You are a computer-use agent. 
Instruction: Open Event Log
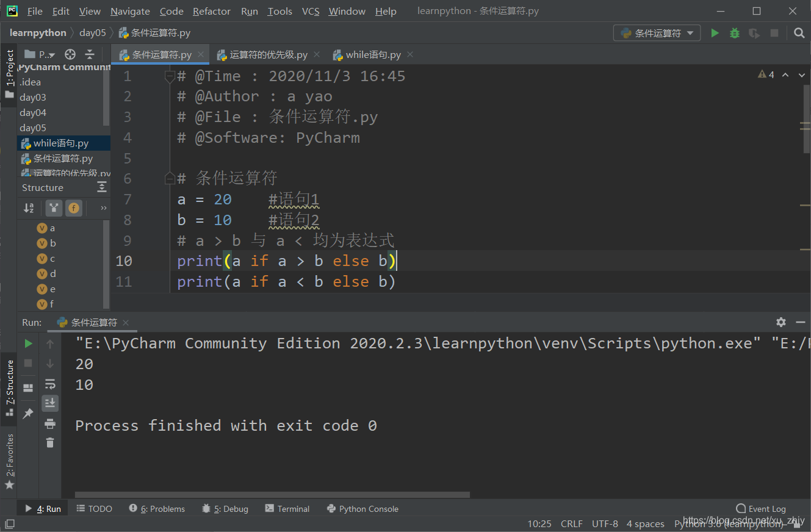point(761,508)
